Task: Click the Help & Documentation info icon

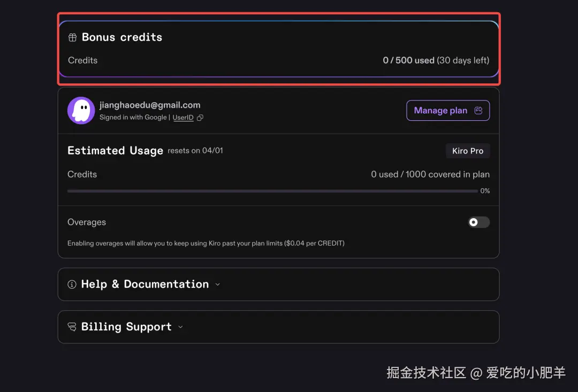Action: pyautogui.click(x=72, y=285)
